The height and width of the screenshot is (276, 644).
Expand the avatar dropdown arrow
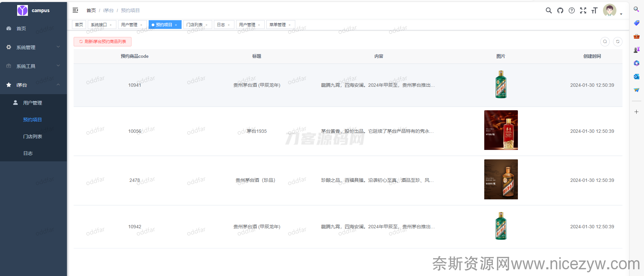click(621, 14)
